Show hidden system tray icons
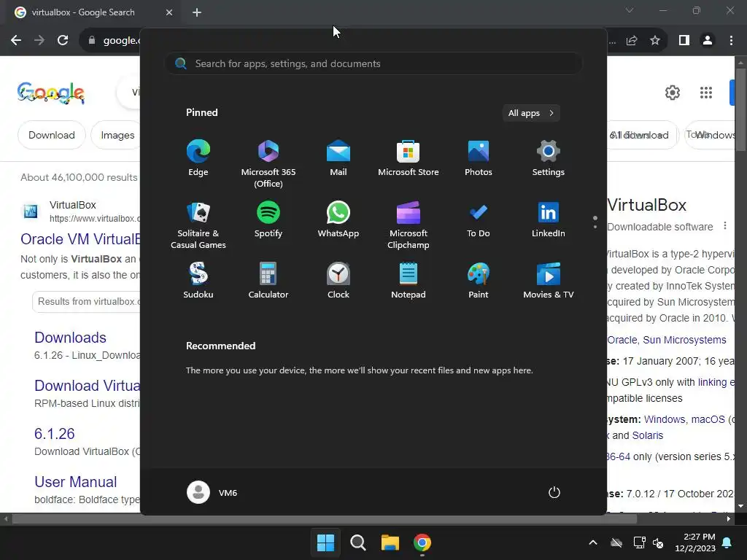 (x=593, y=542)
